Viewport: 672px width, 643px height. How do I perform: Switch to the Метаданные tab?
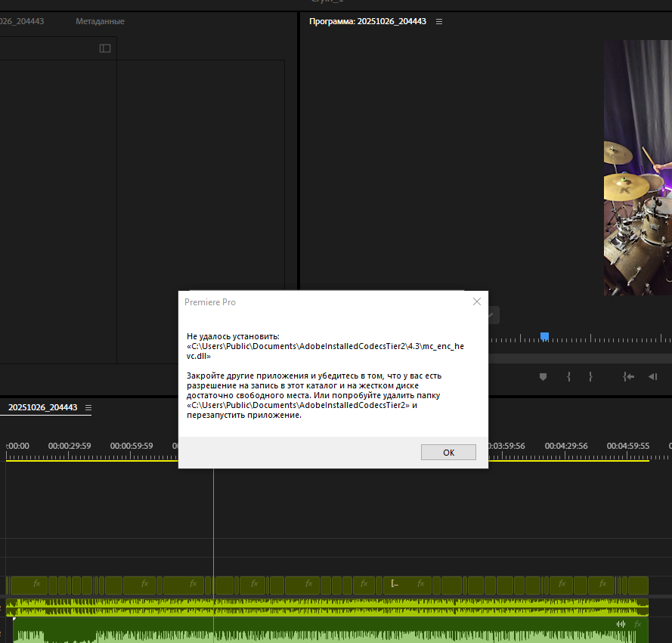100,22
